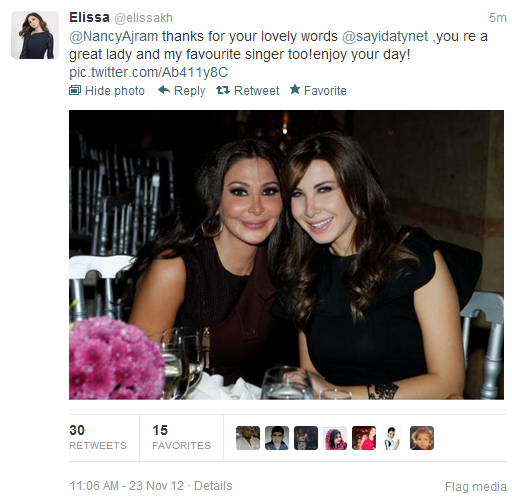
Task: Open the @NancyAjram mention
Action: (x=113, y=36)
